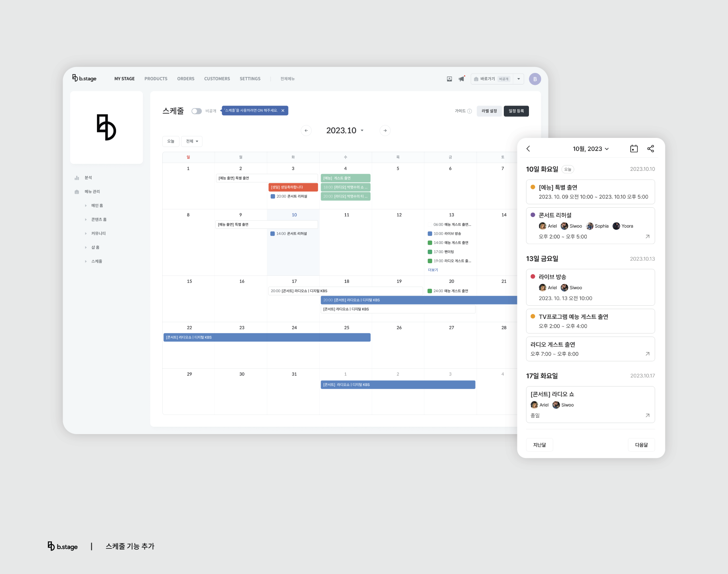Open the PRODUCTS tab
Viewport: 728px width, 574px height.
156,79
